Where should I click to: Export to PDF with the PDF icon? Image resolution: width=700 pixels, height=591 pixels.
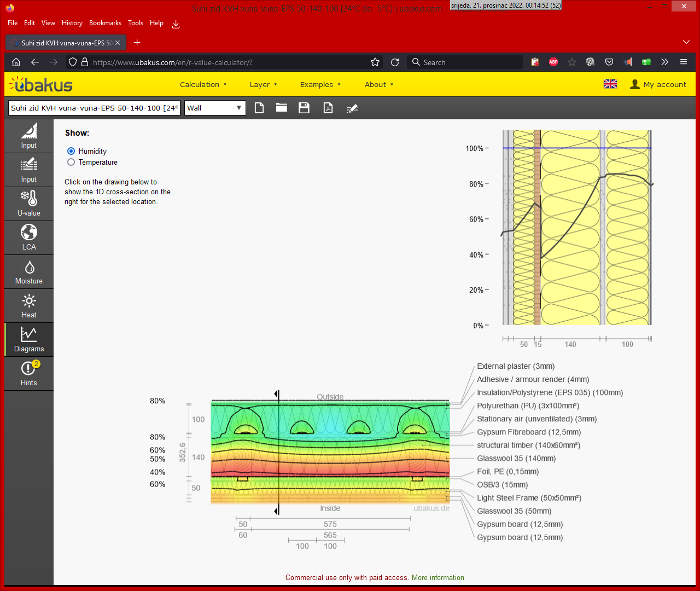coord(328,108)
